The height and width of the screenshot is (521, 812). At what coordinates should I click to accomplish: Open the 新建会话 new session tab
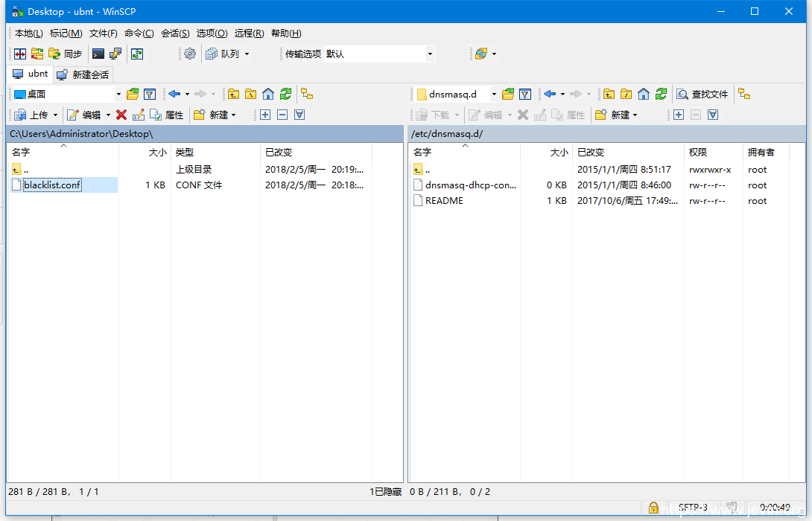point(83,74)
